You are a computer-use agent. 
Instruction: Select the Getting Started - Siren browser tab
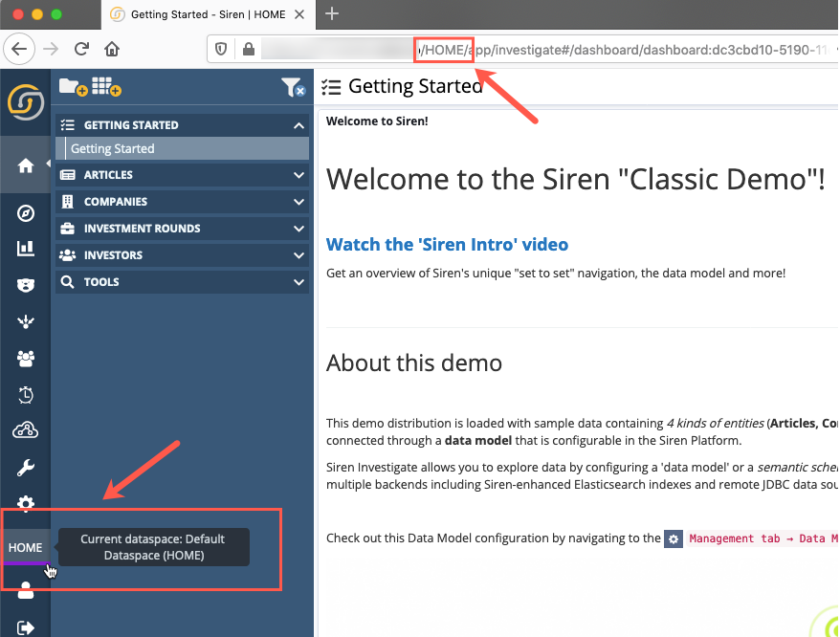pyautogui.click(x=208, y=14)
